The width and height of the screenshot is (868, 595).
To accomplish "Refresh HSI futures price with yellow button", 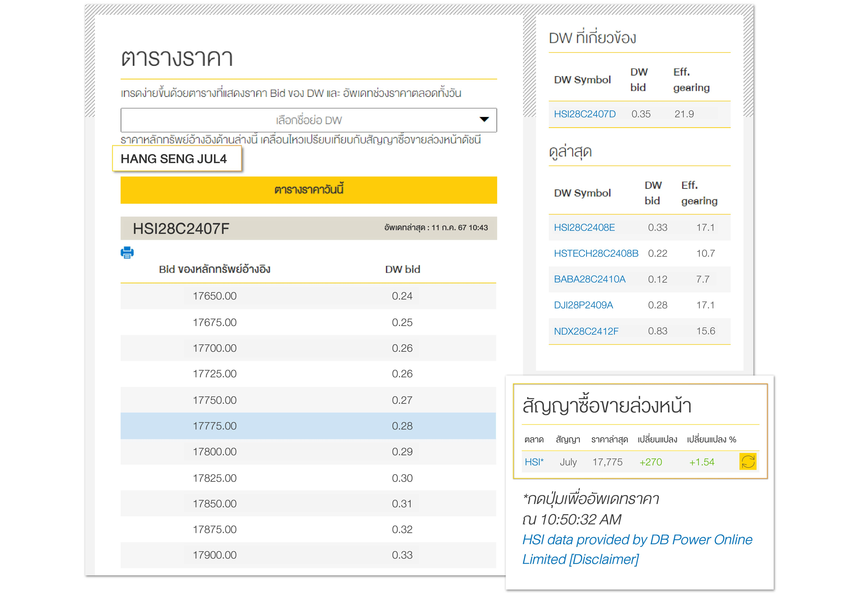I will (x=748, y=461).
